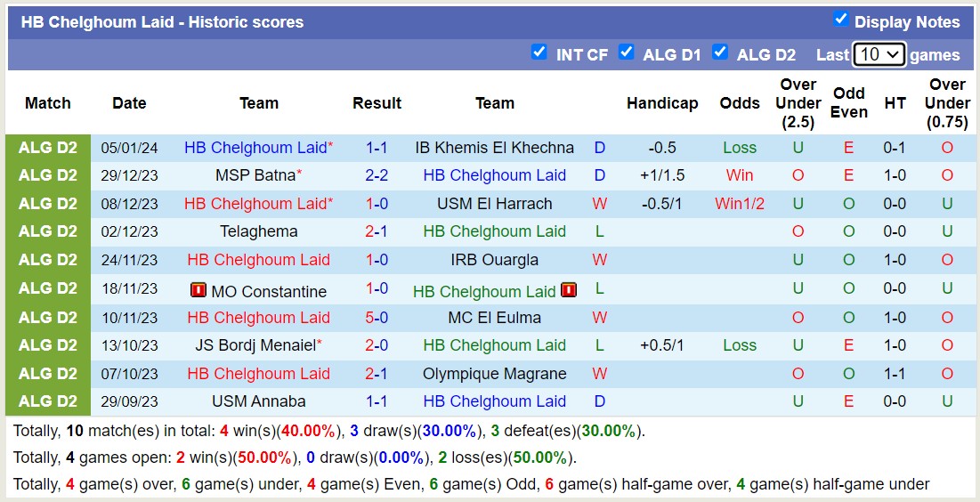Click the -0.5/1 handicap value
This screenshot has height=502, width=980.
(x=662, y=204)
